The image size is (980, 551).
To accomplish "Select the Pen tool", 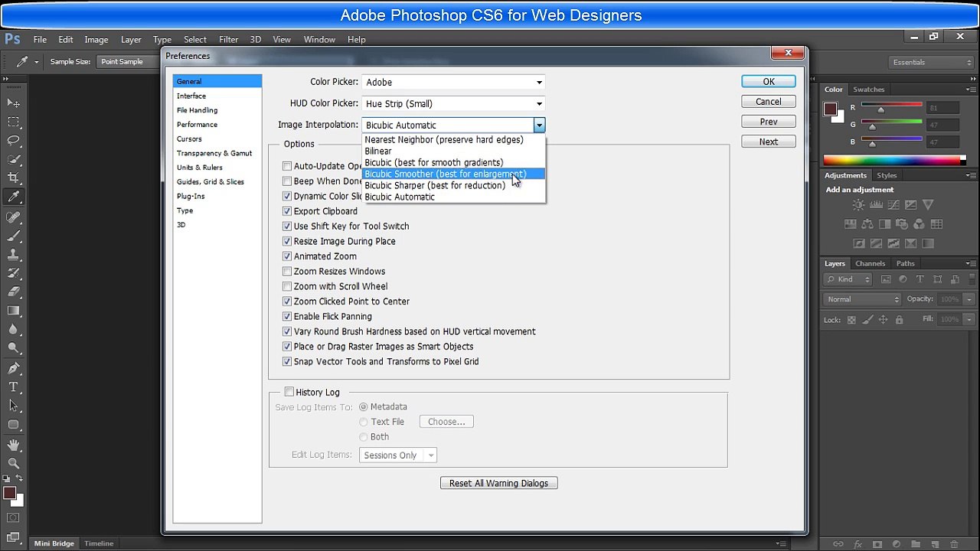I will click(x=13, y=369).
